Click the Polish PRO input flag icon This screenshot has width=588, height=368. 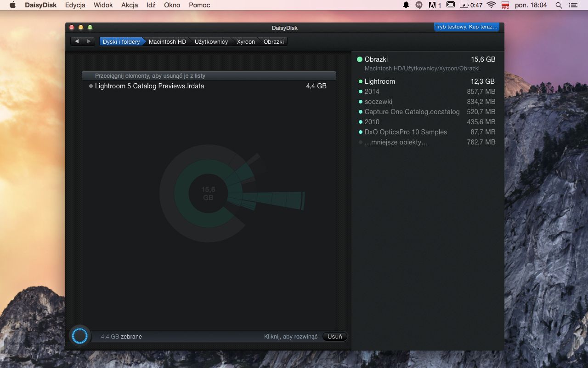[505, 5]
